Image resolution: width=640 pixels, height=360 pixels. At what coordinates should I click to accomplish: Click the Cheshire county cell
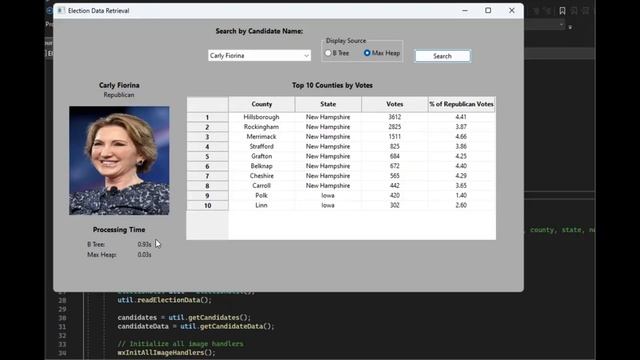(x=262, y=176)
